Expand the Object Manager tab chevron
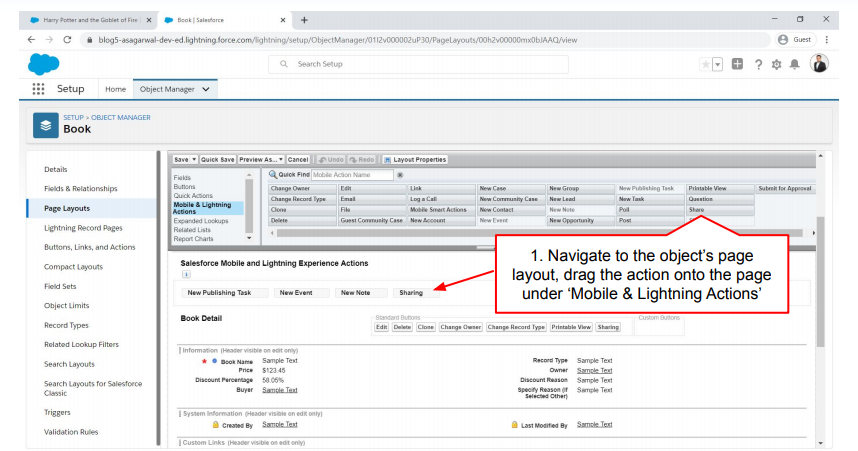This screenshot has height=451, width=858. tap(206, 89)
